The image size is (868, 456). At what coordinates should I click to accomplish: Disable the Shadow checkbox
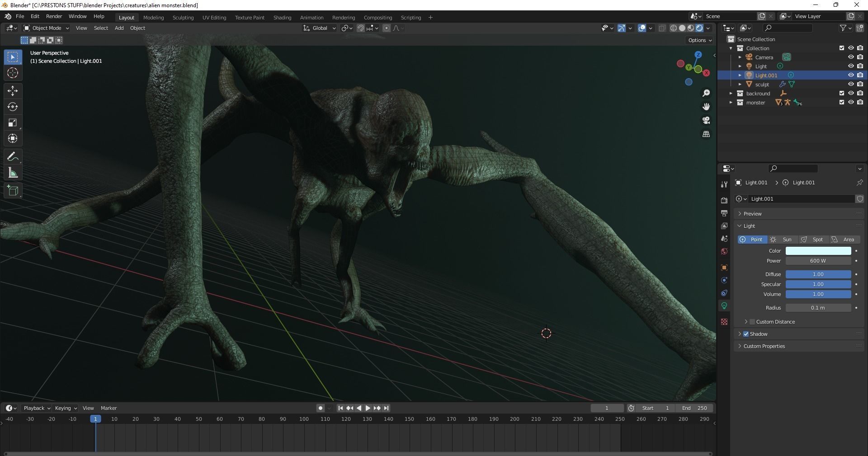[746, 334]
